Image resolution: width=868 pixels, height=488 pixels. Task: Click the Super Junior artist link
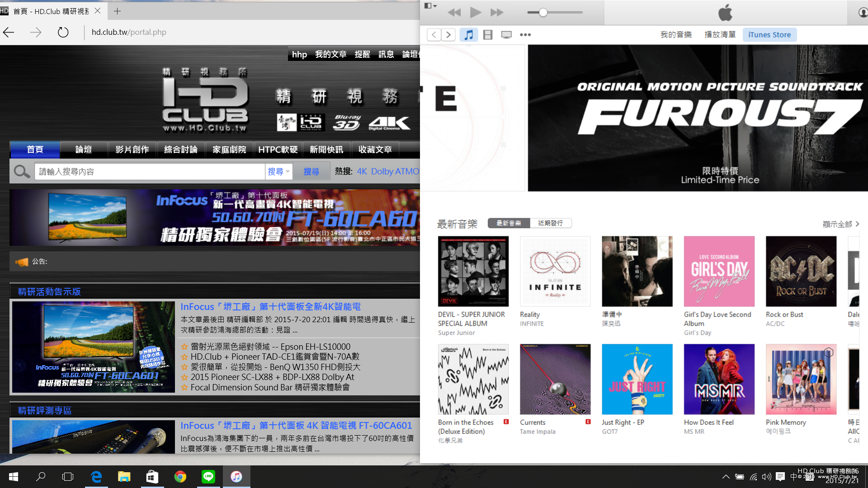(x=456, y=333)
